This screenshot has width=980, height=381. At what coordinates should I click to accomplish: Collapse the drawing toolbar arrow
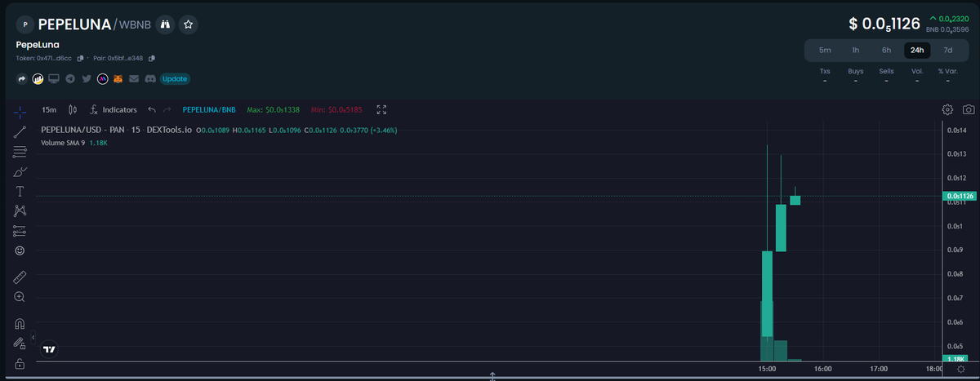pyautogui.click(x=33, y=336)
